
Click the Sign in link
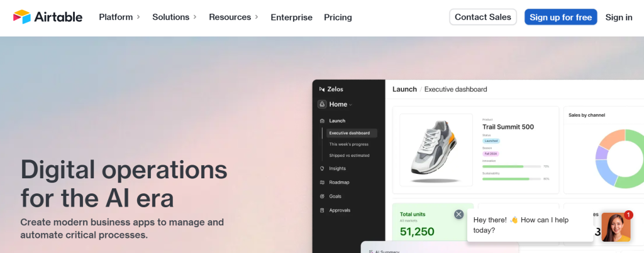618,17
